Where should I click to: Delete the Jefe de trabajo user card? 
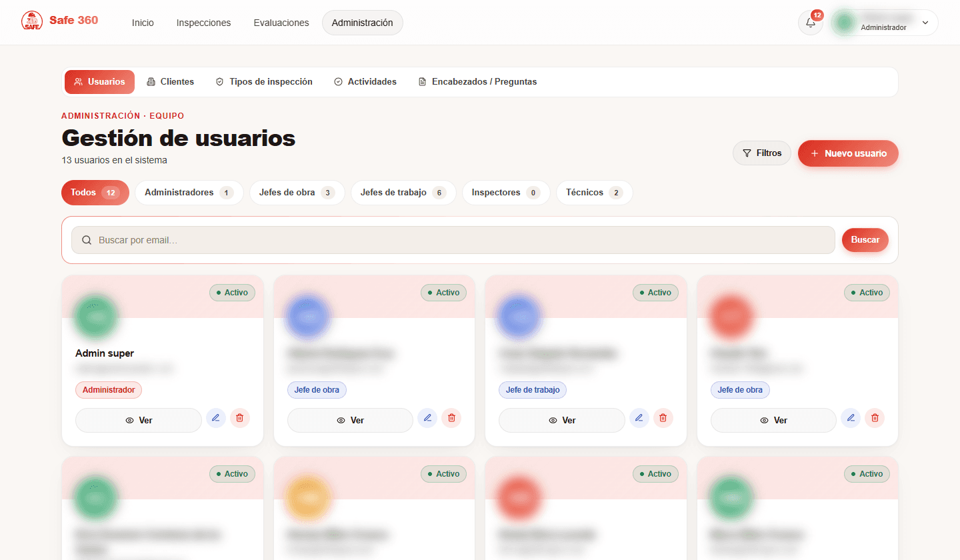[x=663, y=418]
